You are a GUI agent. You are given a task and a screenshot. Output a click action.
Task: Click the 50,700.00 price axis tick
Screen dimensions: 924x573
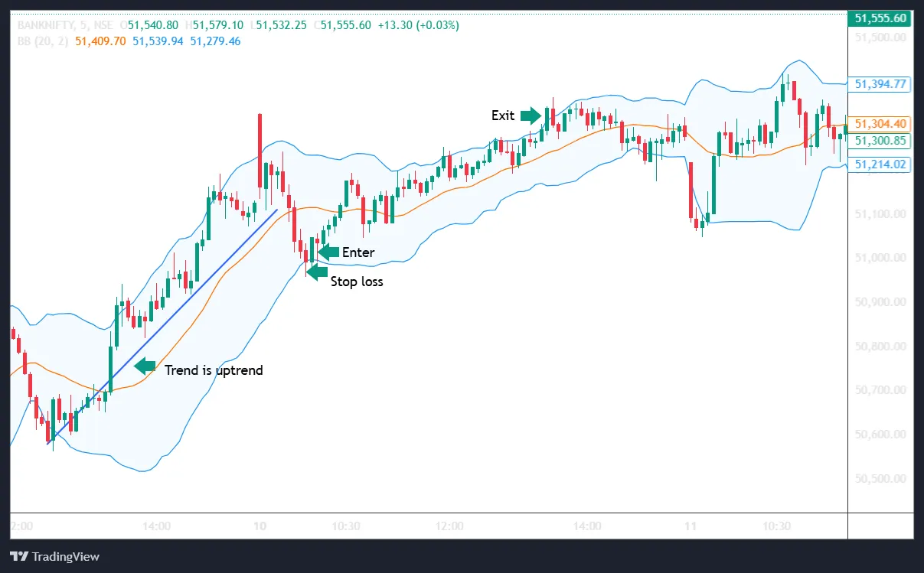(x=881, y=391)
